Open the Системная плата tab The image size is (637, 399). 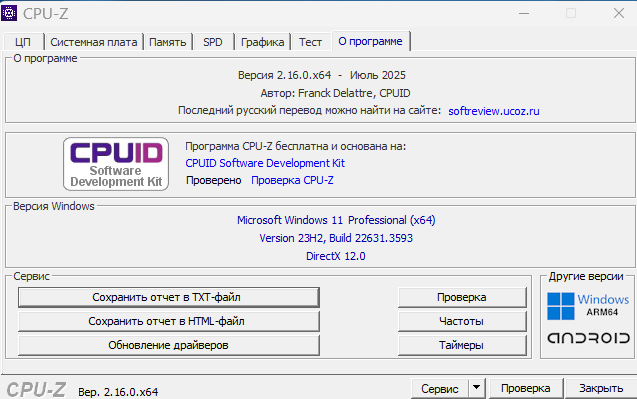coord(94,42)
